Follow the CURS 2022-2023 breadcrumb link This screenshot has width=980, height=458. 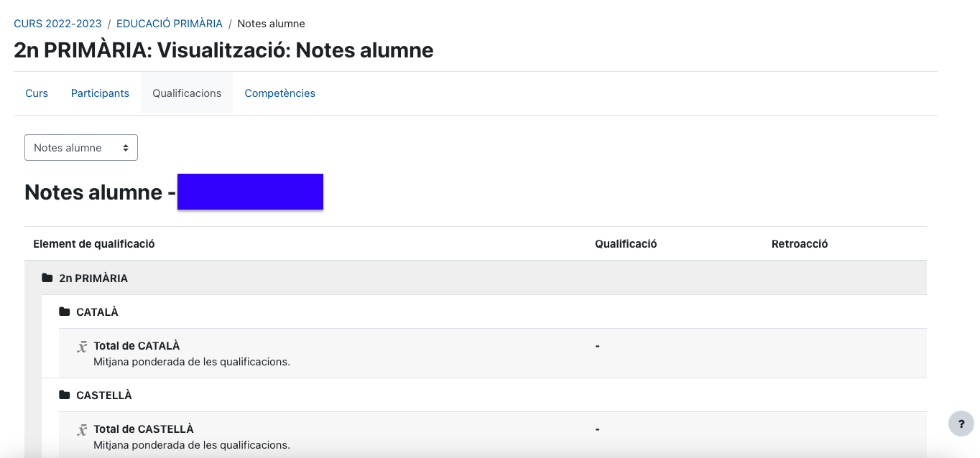point(57,24)
